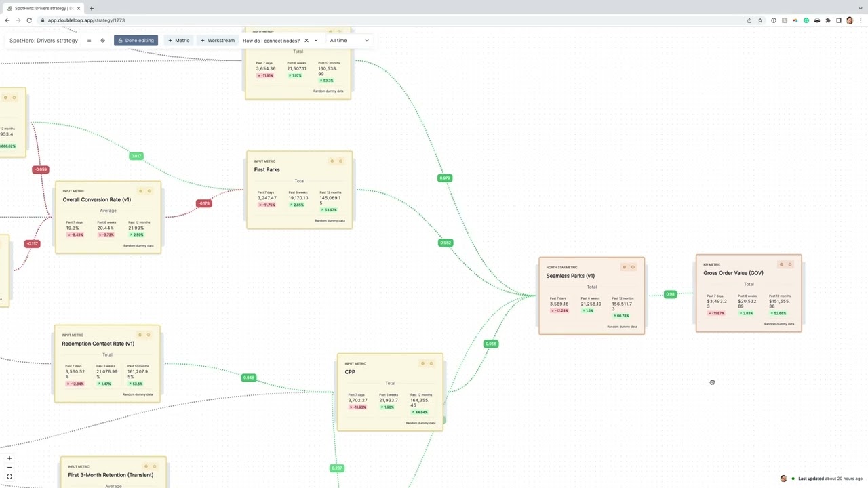868x488 pixels.
Task: Select the 0.98 correlation edge label
Action: [670, 294]
